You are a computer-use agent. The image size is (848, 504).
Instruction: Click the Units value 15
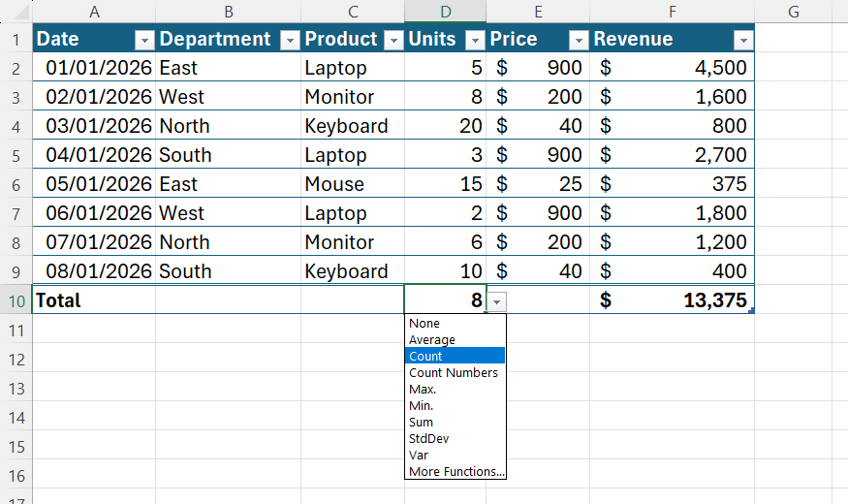(445, 184)
